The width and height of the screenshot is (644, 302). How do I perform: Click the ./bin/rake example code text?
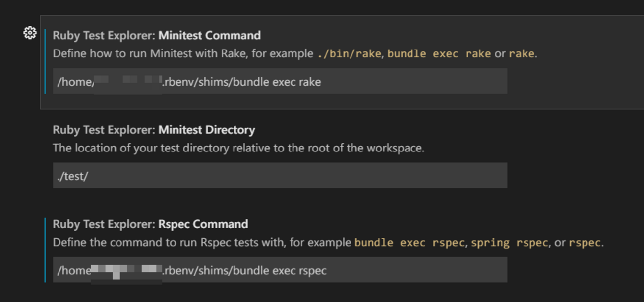click(x=349, y=53)
